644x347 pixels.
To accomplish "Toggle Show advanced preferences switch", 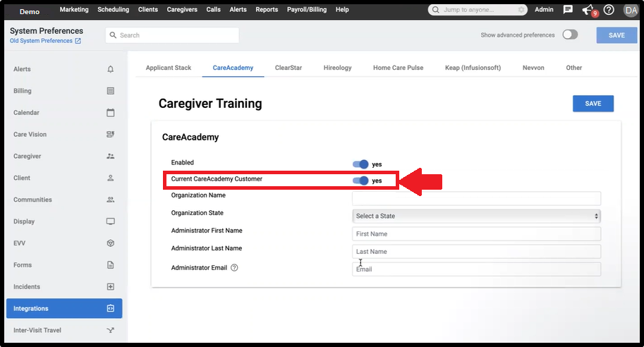I will click(x=570, y=35).
